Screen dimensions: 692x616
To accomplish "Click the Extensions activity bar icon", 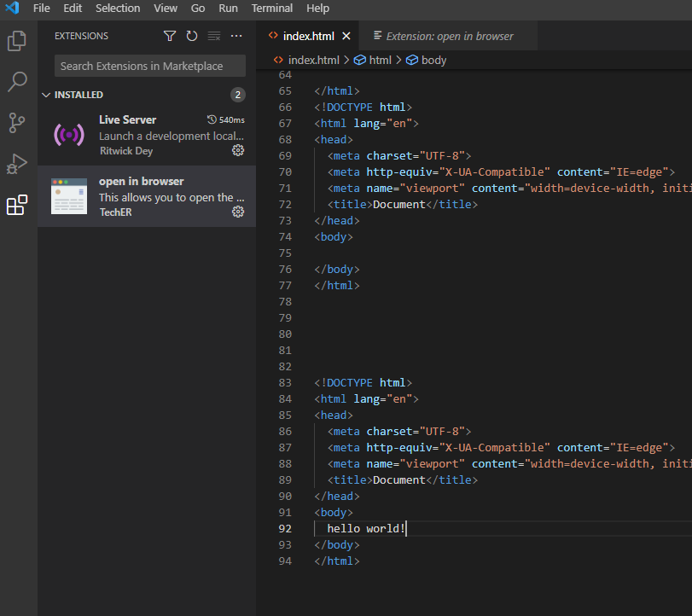I will pyautogui.click(x=17, y=205).
